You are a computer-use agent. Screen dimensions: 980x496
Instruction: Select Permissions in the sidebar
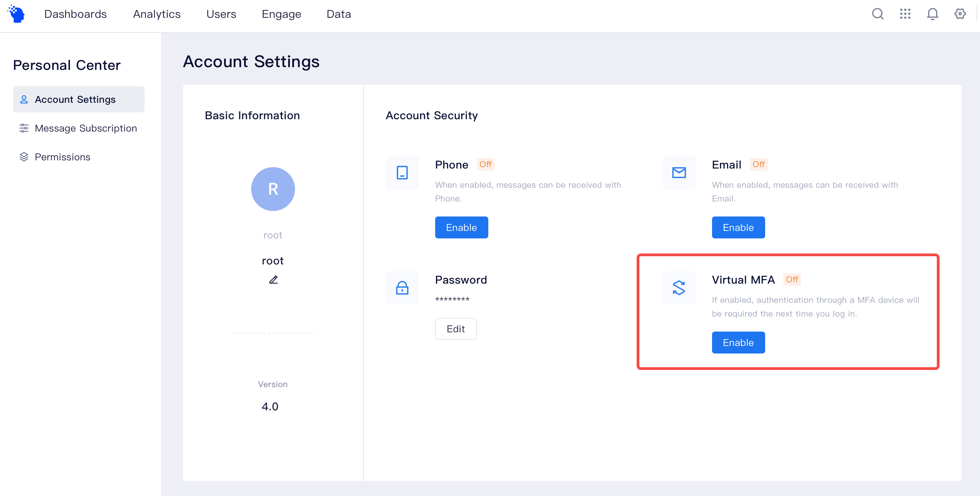79,157
